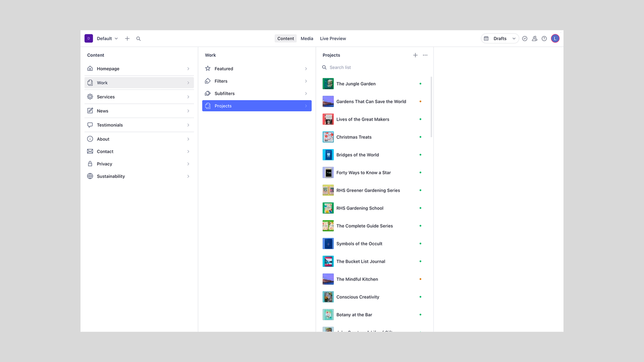644x362 pixels.
Task: Open Forty Ways to Know a Star
Action: click(374, 173)
